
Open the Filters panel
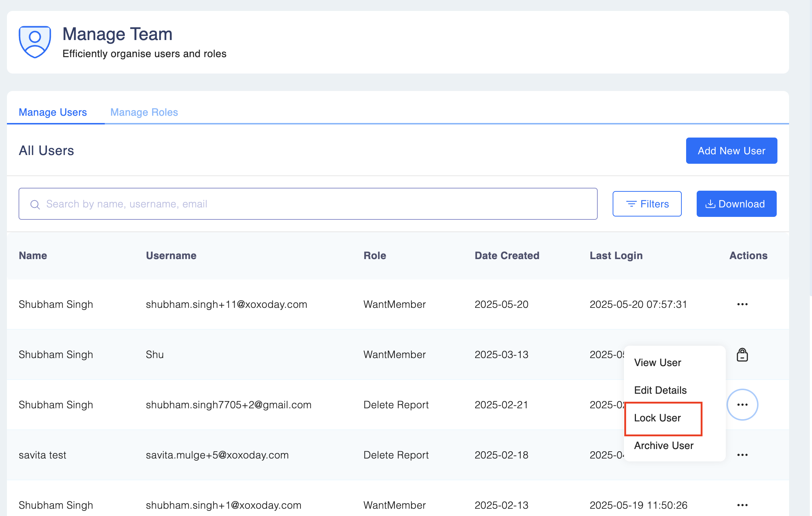click(x=647, y=204)
